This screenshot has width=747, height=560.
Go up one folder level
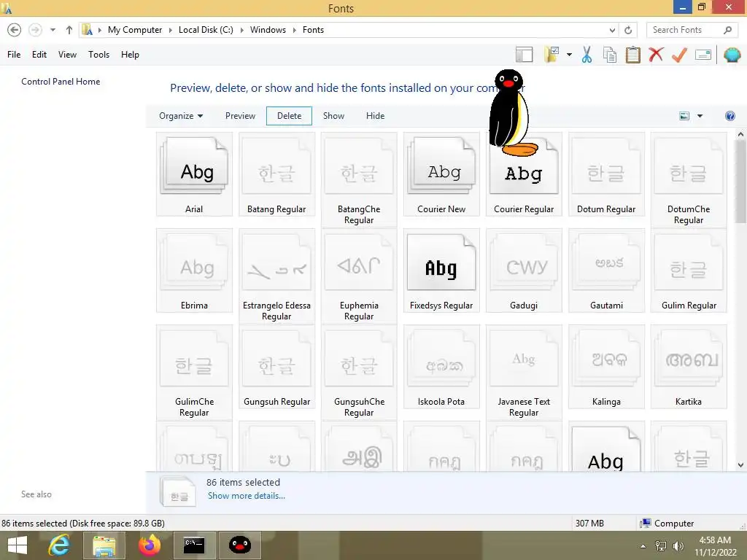pyautogui.click(x=69, y=30)
